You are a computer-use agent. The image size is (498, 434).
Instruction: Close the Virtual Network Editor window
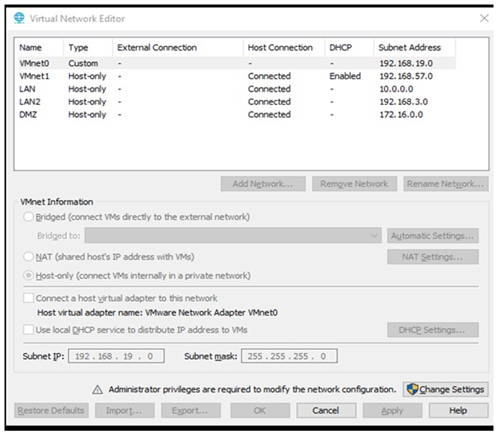point(484,18)
